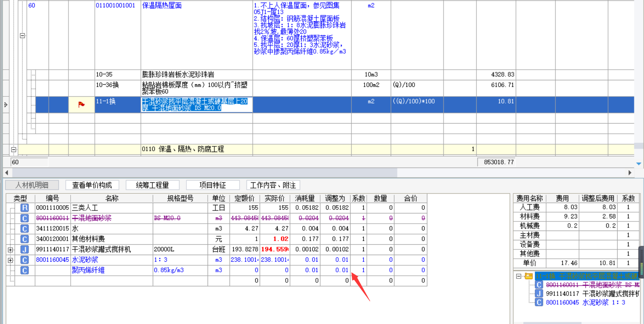Click the 类型 column header
644x324 pixels.
pyautogui.click(x=20, y=198)
